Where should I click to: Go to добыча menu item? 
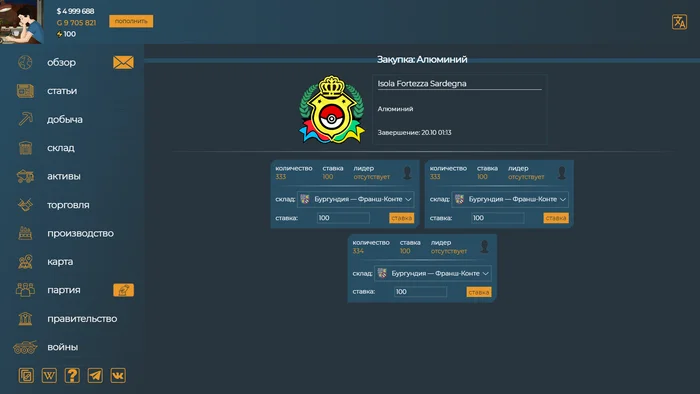64,120
